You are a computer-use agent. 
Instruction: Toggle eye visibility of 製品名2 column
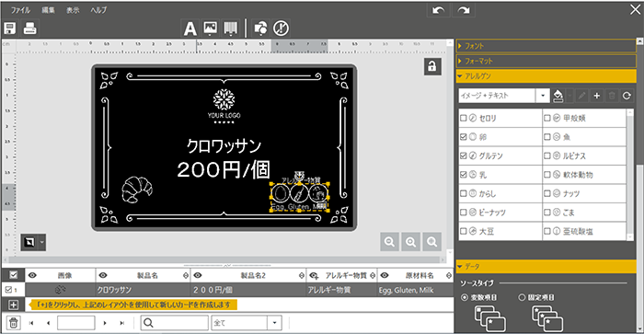click(x=198, y=275)
